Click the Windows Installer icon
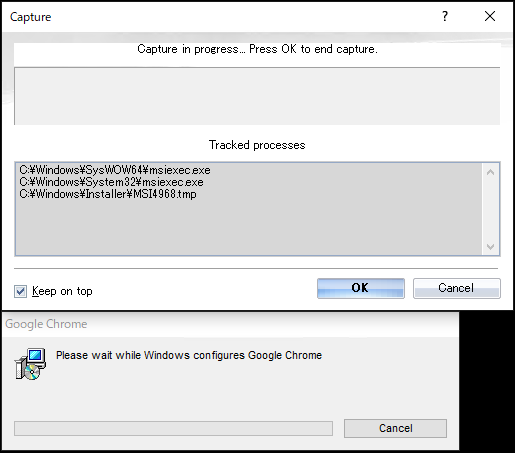Image resolution: width=515 pixels, height=453 pixels. [30, 364]
